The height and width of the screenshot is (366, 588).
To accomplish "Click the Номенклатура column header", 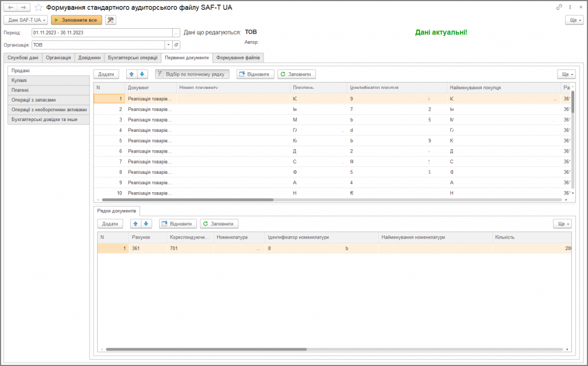I will click(x=239, y=237).
